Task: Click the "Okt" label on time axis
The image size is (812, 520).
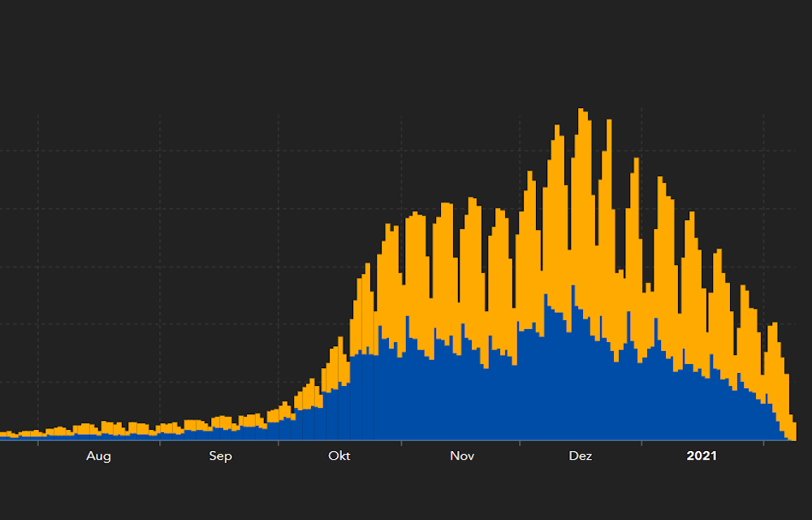Action: click(x=339, y=457)
